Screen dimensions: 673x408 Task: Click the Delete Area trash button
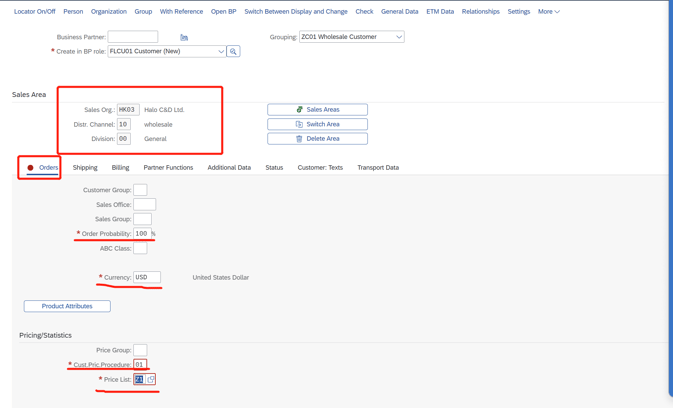pyautogui.click(x=317, y=139)
